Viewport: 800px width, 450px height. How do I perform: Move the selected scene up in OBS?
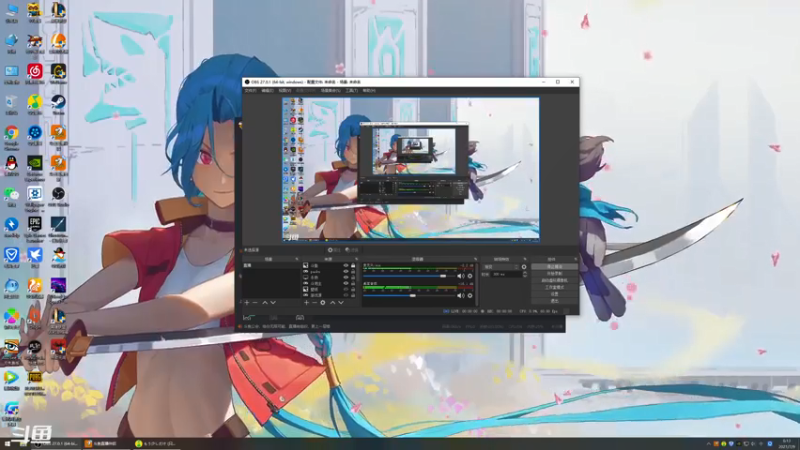coord(265,303)
